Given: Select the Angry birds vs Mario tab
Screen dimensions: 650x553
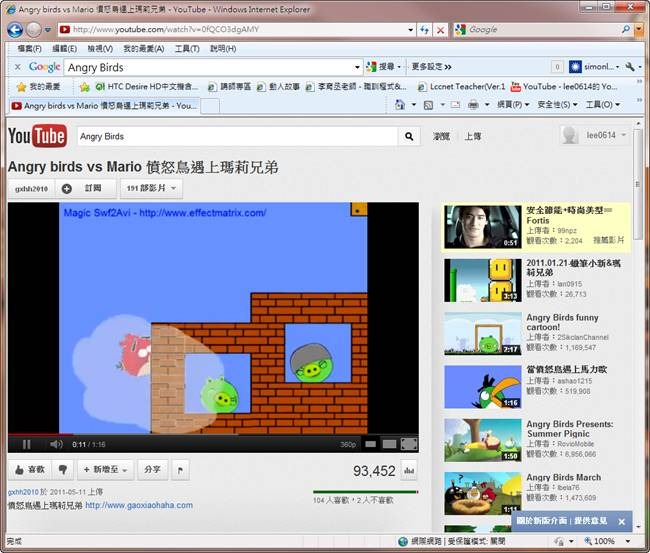Looking at the screenshot, I should tap(104, 106).
